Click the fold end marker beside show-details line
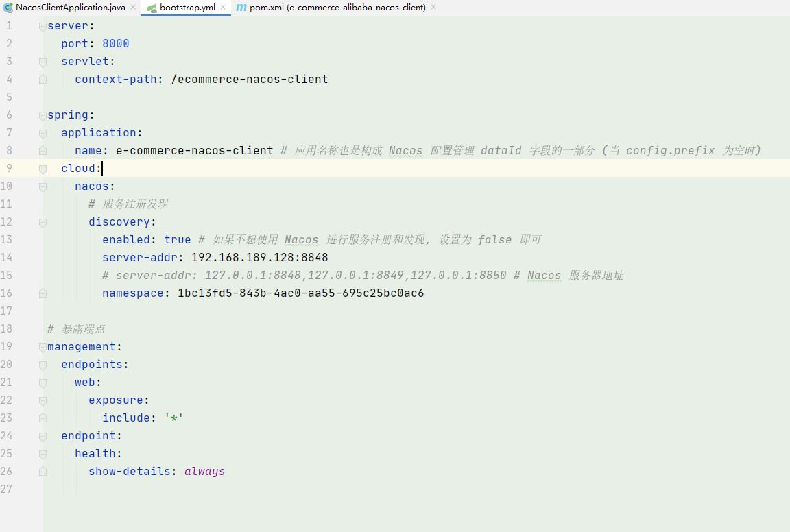The image size is (790, 532). coord(43,472)
